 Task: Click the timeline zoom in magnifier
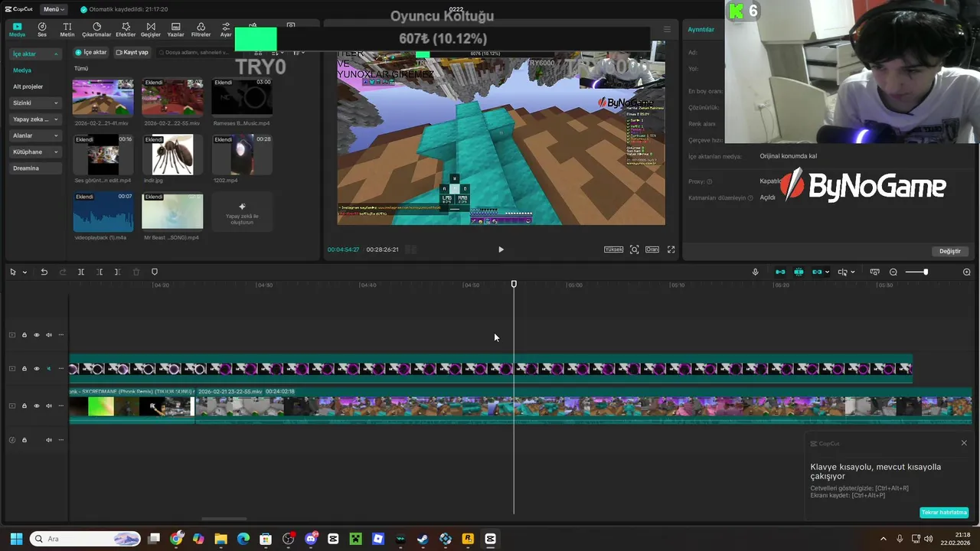tap(966, 272)
